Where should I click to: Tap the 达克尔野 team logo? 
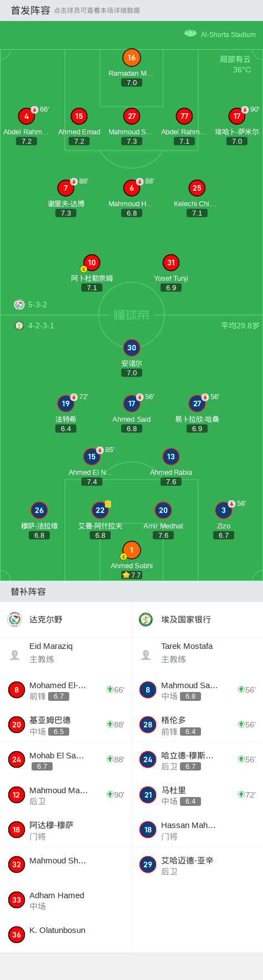click(x=15, y=619)
